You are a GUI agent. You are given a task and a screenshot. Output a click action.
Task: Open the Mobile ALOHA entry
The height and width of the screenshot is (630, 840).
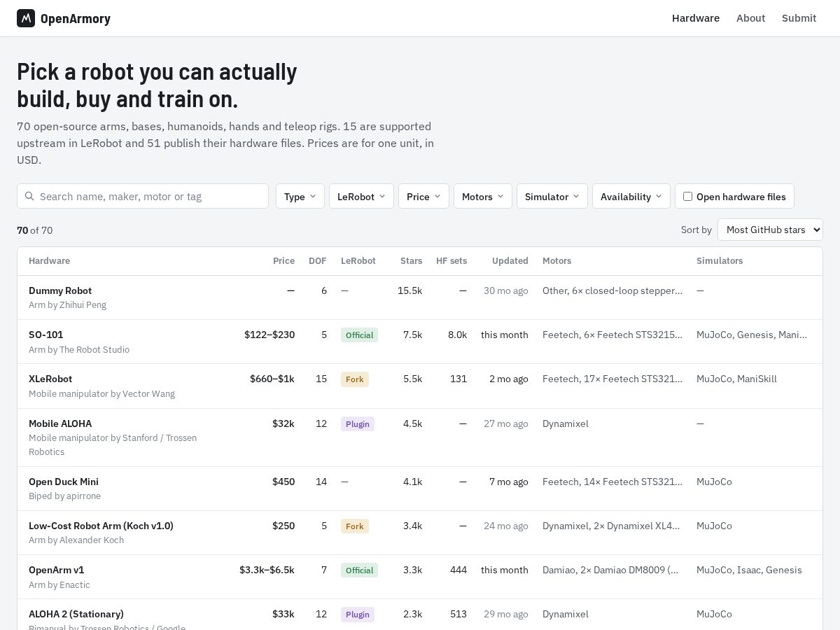click(60, 423)
